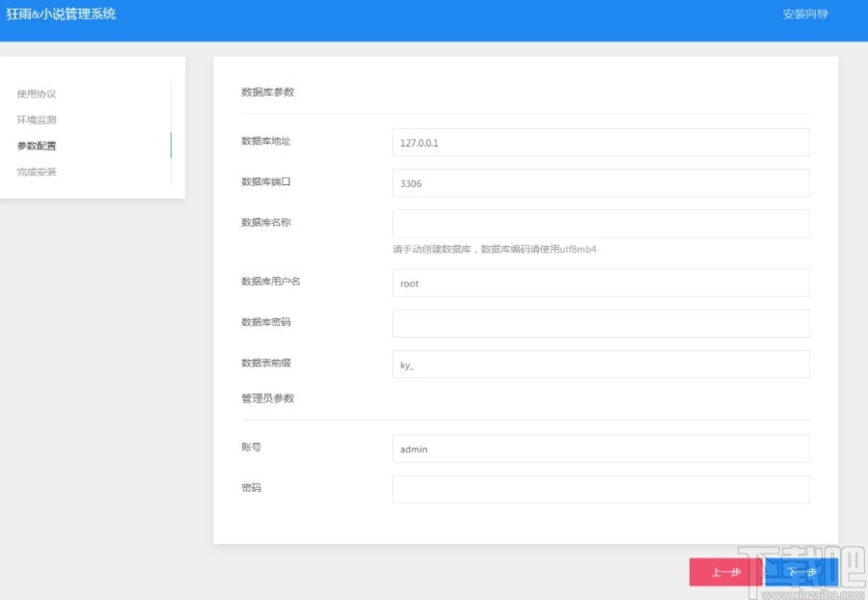Click the empty 数据库密码 input
Image resolution: width=868 pixels, height=600 pixels.
(x=600, y=322)
